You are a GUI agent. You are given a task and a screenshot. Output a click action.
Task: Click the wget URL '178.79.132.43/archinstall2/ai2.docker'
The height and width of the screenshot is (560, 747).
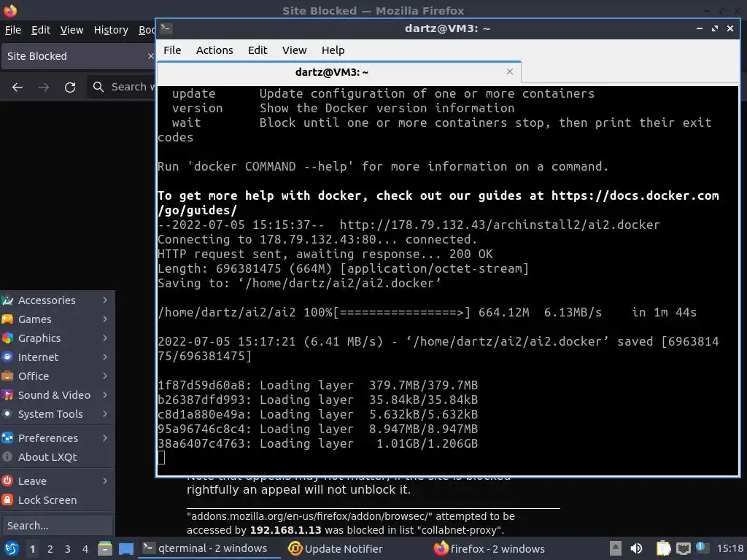click(x=500, y=225)
